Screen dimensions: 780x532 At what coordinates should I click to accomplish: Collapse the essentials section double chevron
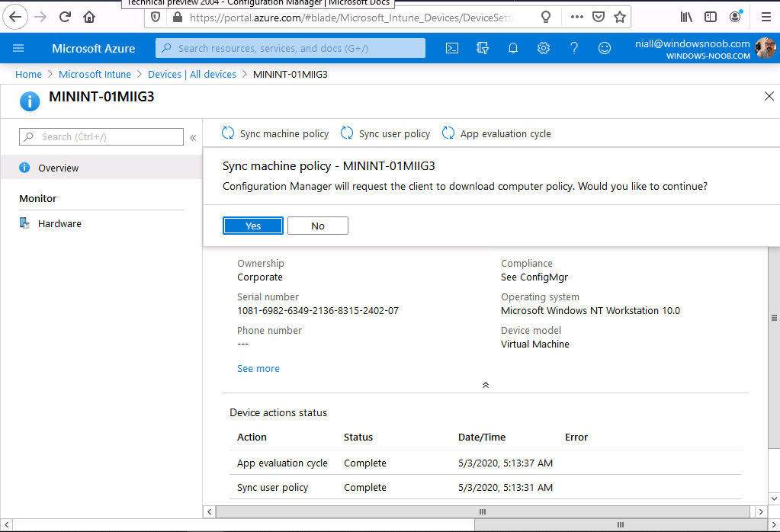pos(486,385)
